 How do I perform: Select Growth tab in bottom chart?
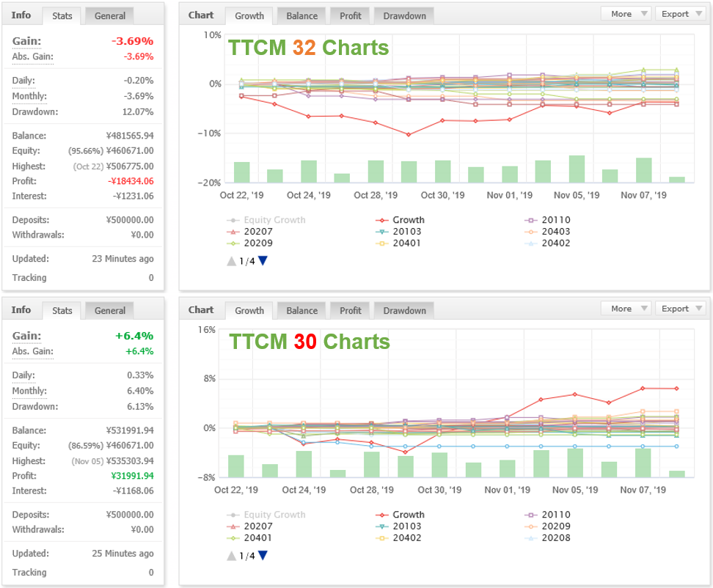(249, 311)
